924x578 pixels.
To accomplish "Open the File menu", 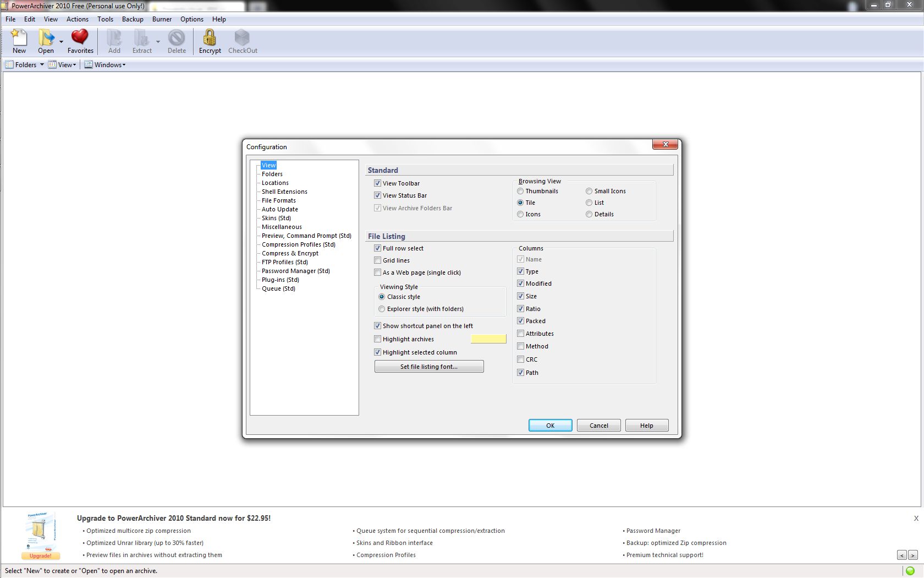I will click(10, 19).
